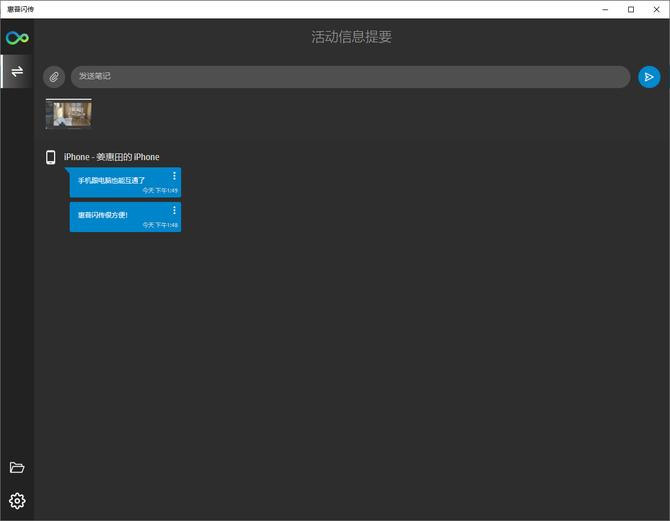Minimize the 惠喜闪传 window
Viewport: 670px width, 521px height.
tap(606, 9)
